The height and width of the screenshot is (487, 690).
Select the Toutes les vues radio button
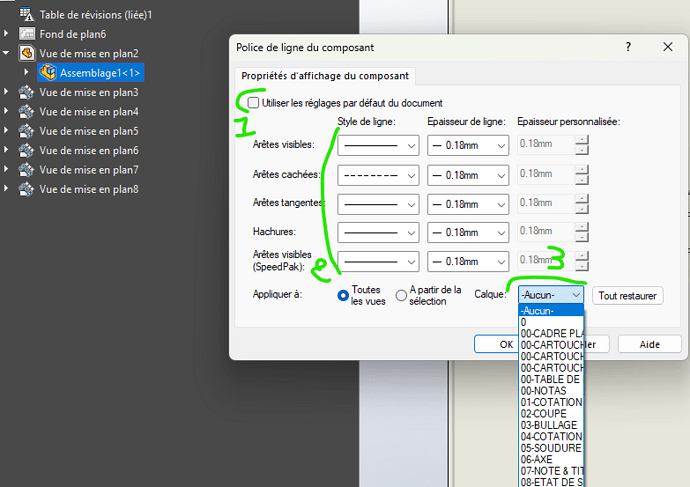click(x=343, y=295)
